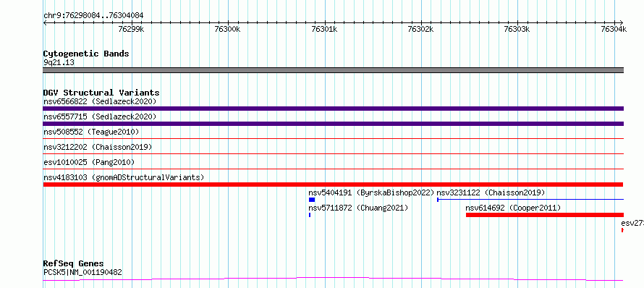Click the thin red line under nsv3212202
The height and width of the screenshot is (288, 644).
[333, 154]
